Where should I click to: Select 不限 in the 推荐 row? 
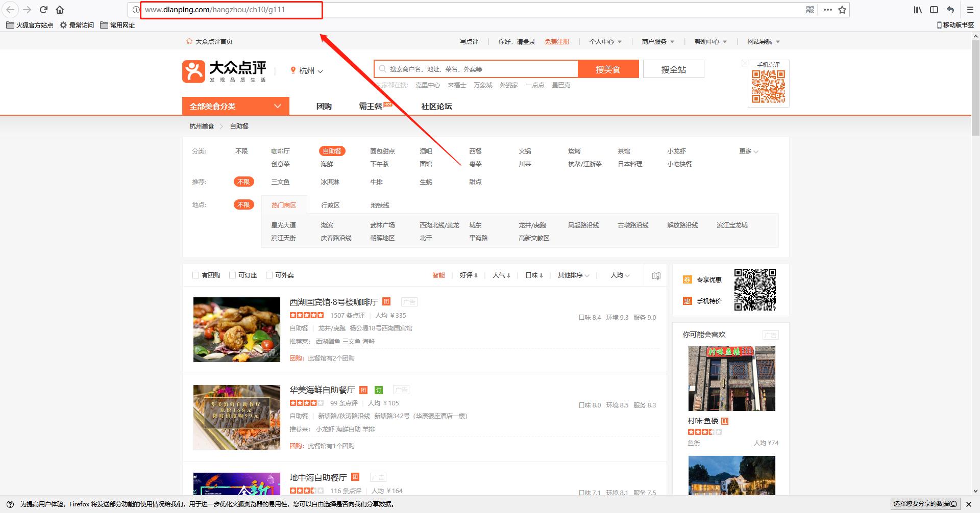(x=243, y=182)
